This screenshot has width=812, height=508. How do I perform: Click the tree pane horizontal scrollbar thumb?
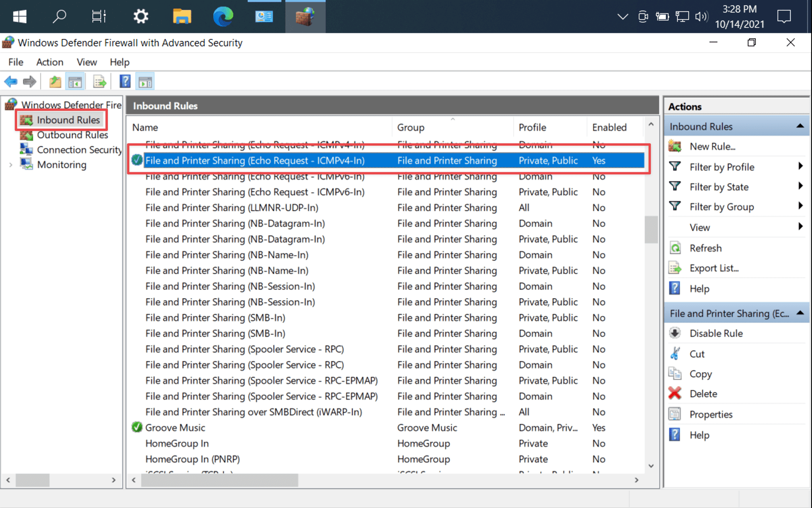tap(33, 480)
